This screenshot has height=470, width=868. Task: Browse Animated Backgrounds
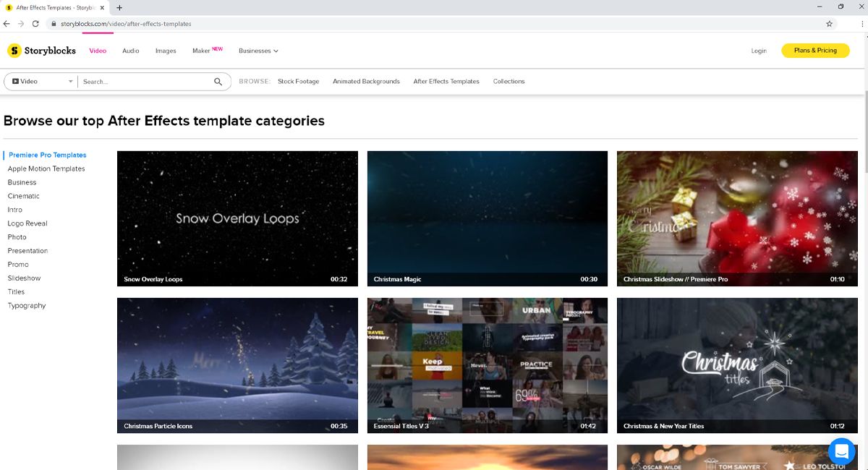pyautogui.click(x=366, y=82)
